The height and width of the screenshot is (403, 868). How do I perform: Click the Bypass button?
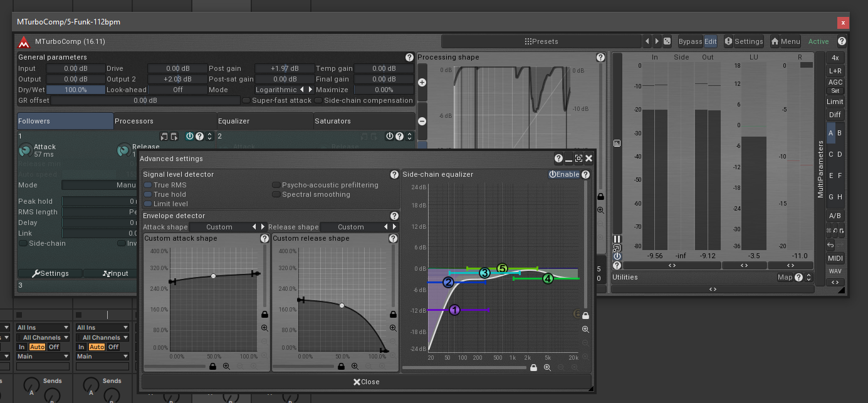690,41
